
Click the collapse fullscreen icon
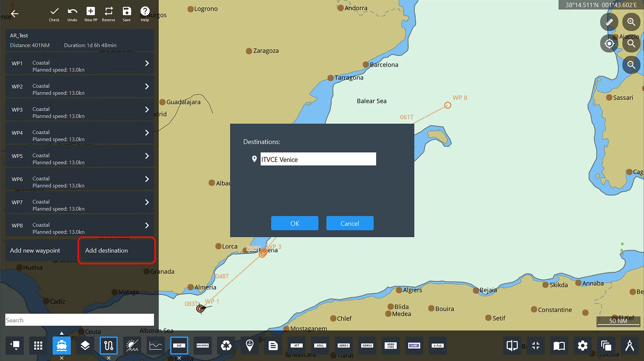(x=536, y=346)
